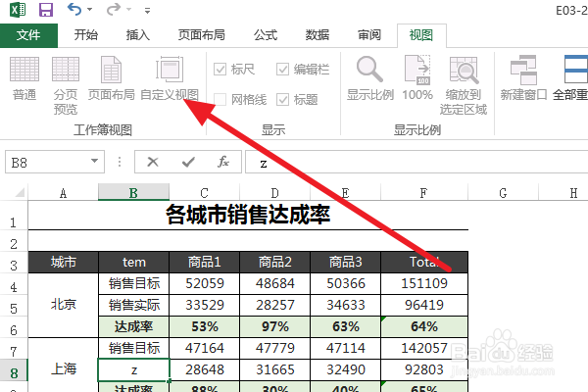588x392 pixels.
Task: Select column B header
Action: 133,193
